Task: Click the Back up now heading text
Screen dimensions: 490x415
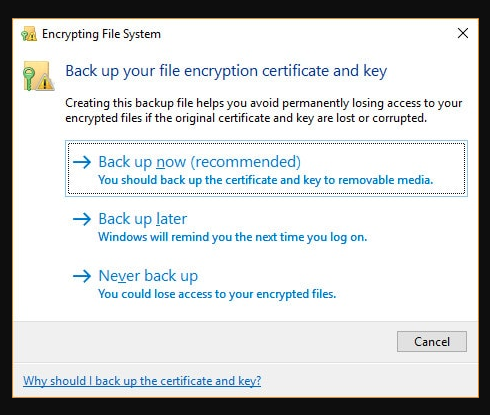Action: click(x=200, y=162)
